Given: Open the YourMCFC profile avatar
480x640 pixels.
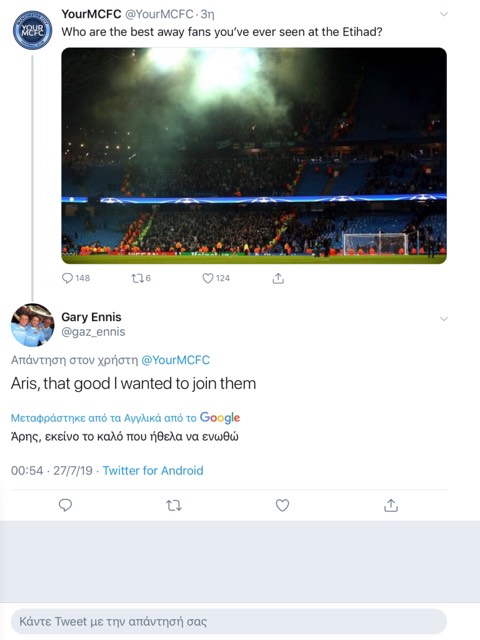Looking at the screenshot, I should click(32, 30).
